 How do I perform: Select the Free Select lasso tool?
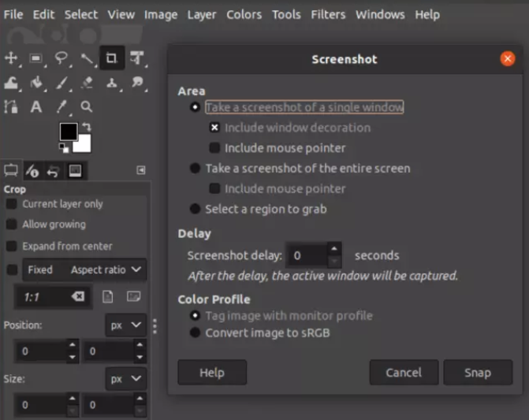(61, 58)
